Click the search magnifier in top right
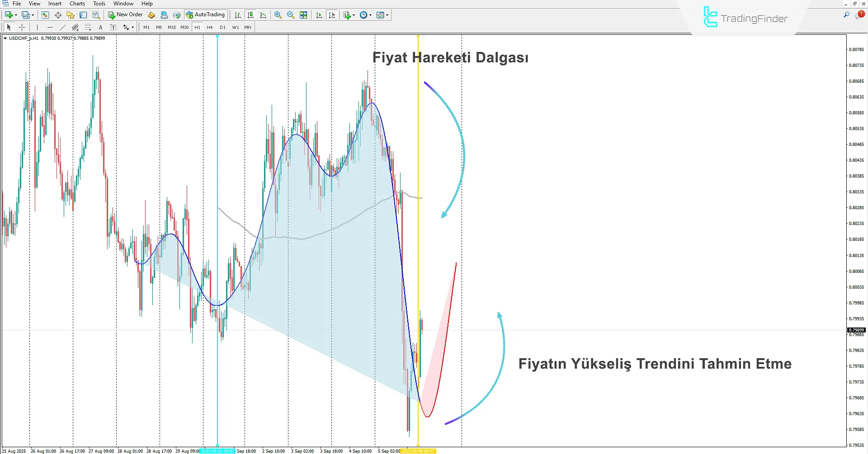 pos(846,15)
